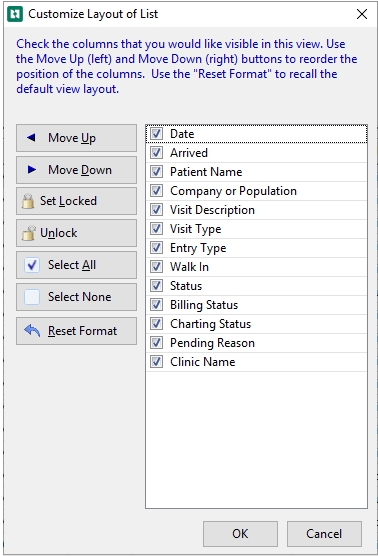Select the Company or Population row
The image size is (378, 556).
(x=256, y=191)
